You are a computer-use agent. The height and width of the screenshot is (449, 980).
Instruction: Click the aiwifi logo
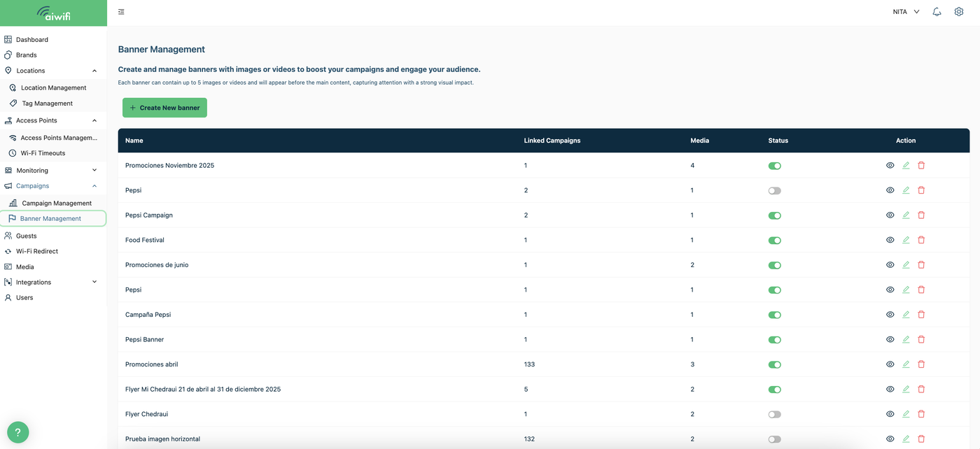[53, 13]
